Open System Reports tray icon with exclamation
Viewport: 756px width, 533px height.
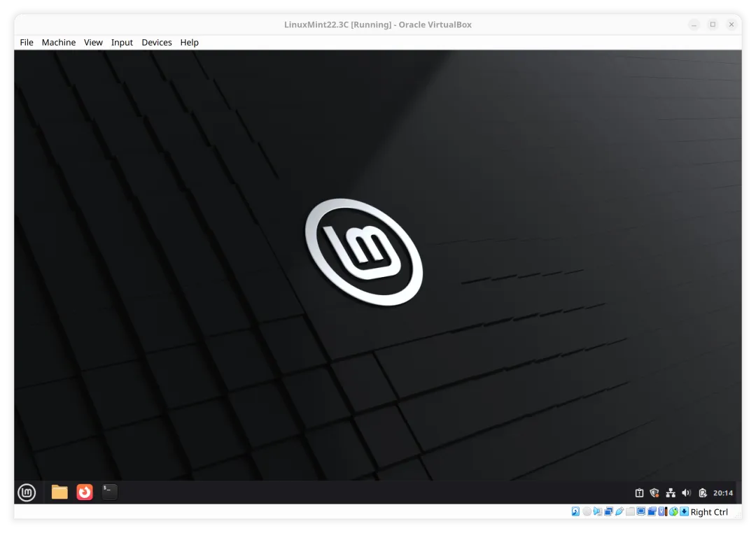tap(639, 492)
